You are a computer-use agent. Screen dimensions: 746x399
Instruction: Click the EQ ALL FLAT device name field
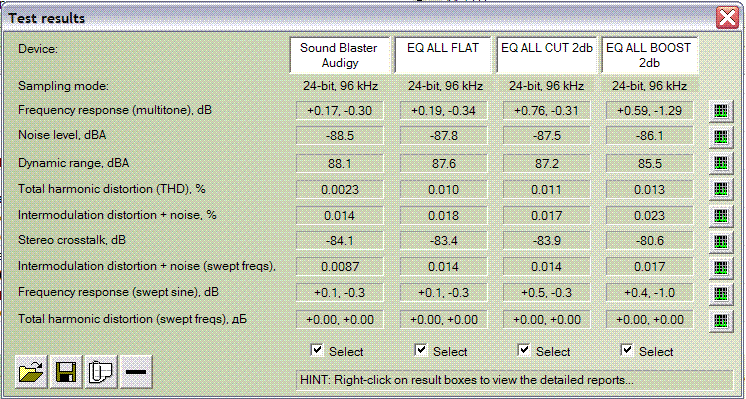[x=443, y=55]
